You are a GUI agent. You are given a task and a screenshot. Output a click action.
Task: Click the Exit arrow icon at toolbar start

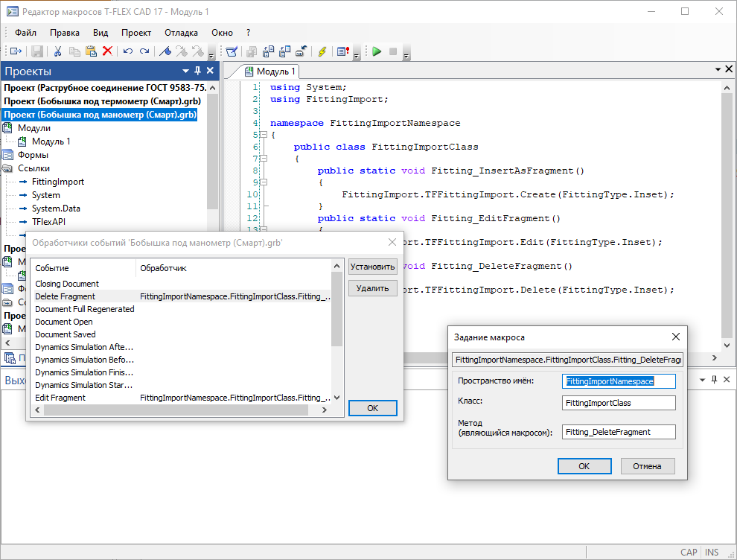coord(15,51)
